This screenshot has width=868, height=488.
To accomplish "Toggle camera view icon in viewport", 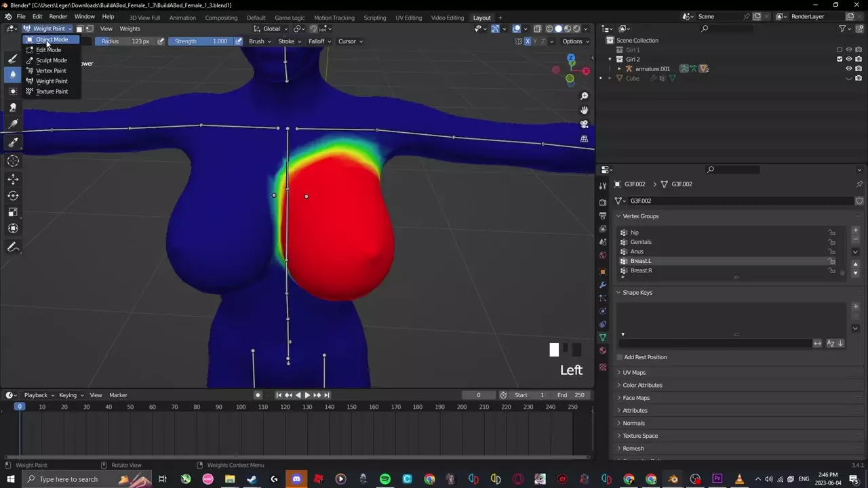I will click(x=584, y=124).
